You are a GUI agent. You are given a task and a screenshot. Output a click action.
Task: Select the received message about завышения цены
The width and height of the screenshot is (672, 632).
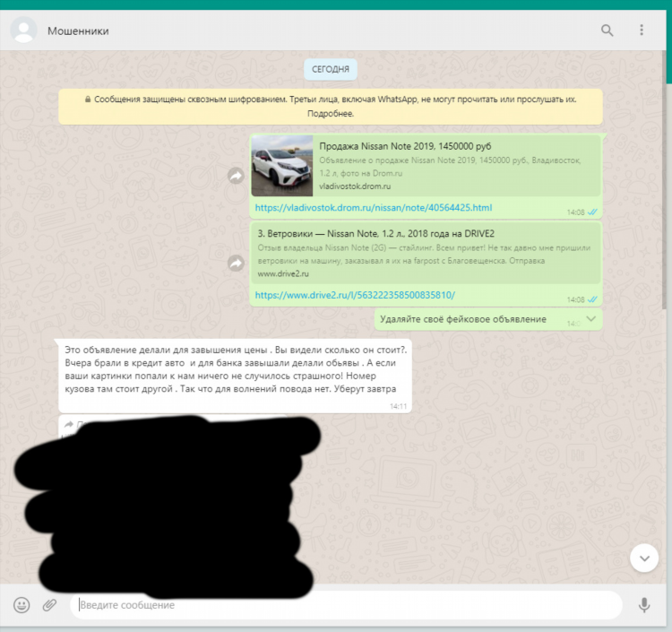pos(235,376)
